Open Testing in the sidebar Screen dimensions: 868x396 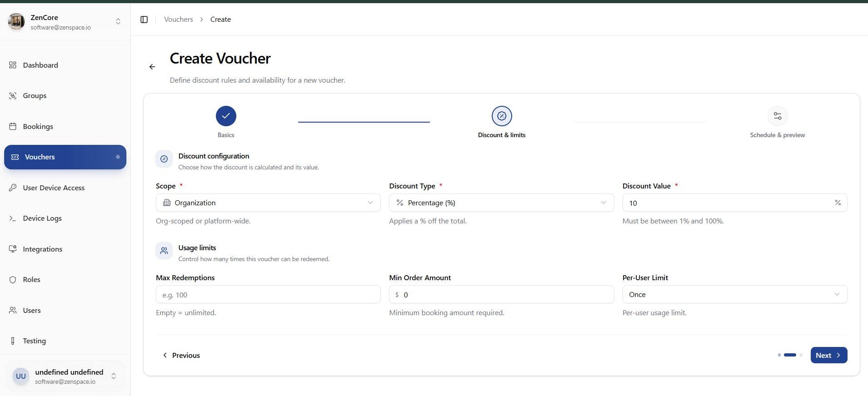click(65, 341)
